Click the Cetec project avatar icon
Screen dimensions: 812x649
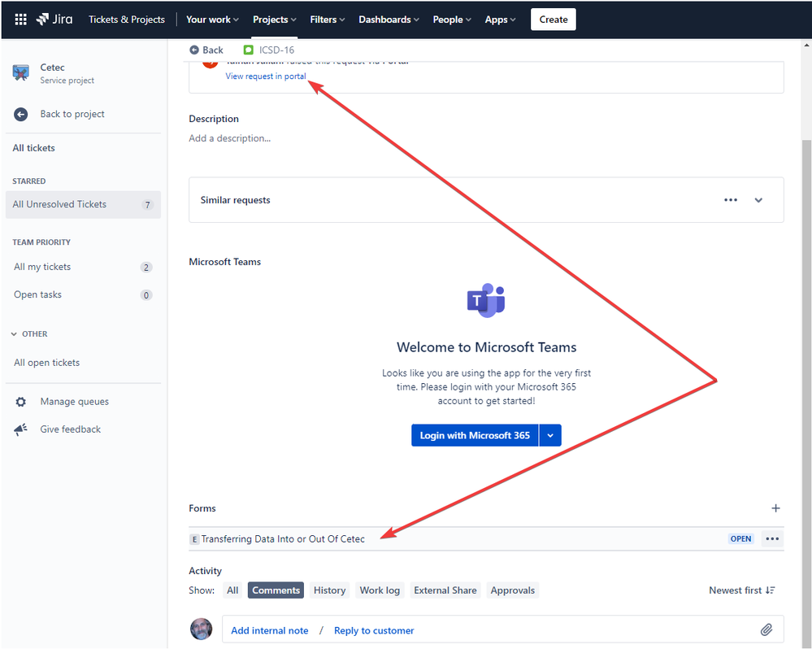pyautogui.click(x=20, y=73)
